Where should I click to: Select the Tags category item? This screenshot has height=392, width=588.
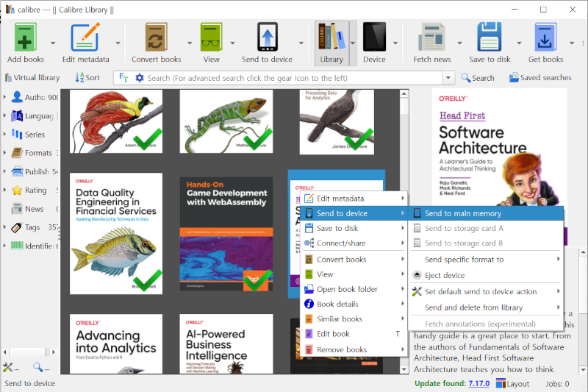[x=35, y=227]
